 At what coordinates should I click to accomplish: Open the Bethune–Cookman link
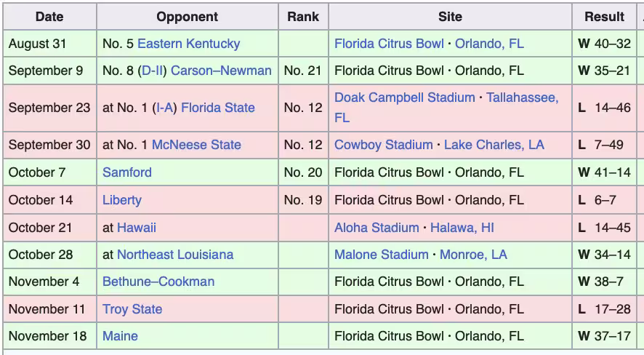158,282
